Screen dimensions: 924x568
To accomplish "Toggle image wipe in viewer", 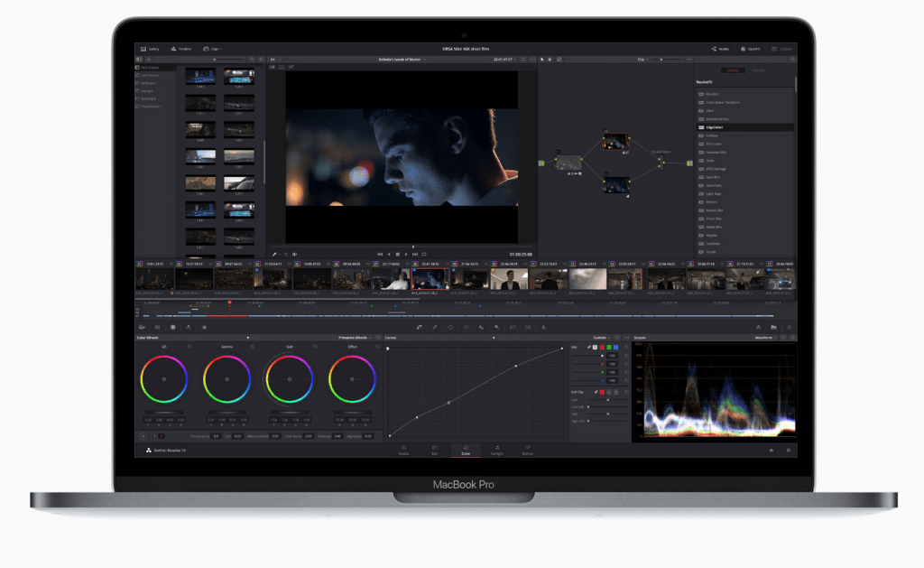I will pyautogui.click(x=272, y=67).
